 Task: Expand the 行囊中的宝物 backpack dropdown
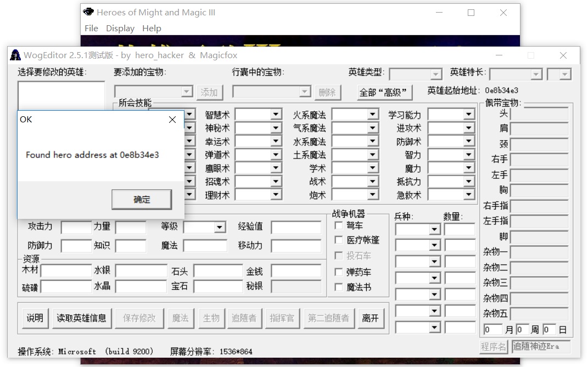point(305,92)
